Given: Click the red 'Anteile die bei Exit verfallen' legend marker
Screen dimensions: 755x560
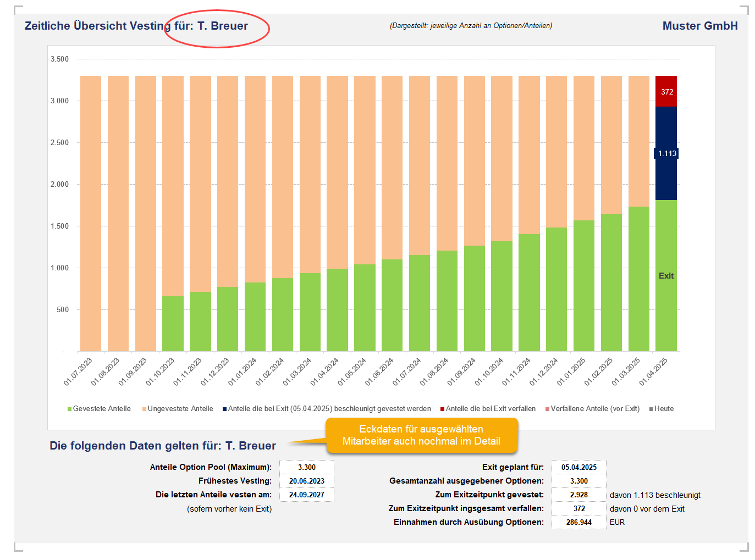Looking at the screenshot, I should [x=443, y=409].
